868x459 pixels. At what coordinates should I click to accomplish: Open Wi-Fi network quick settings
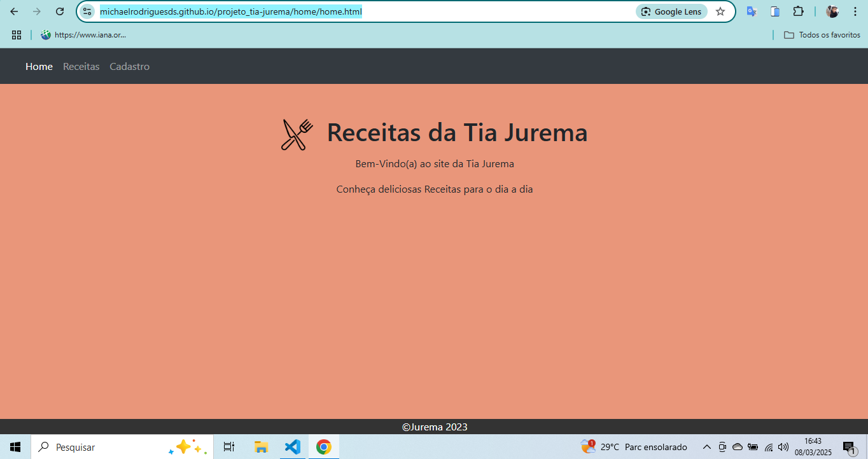pyautogui.click(x=767, y=447)
